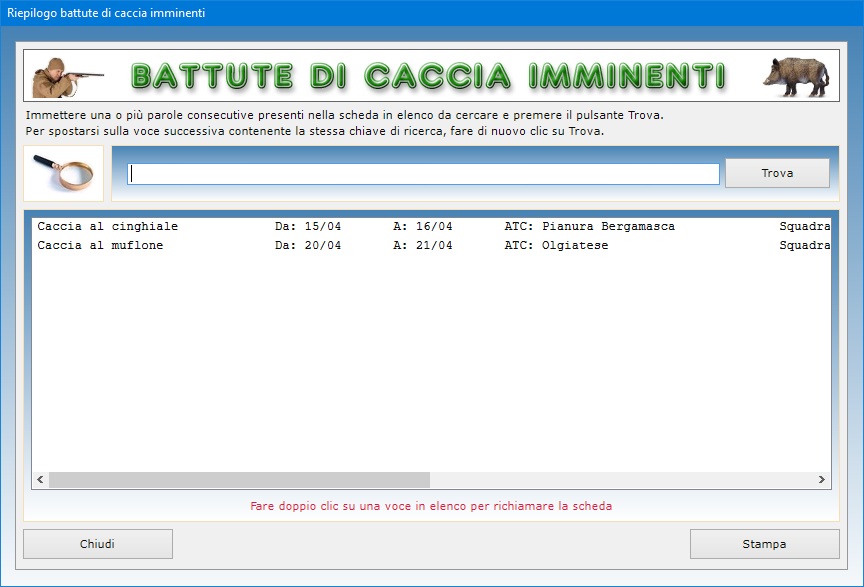The width and height of the screenshot is (864, 587).
Task: Click the left arrow of horizontal scrollbar
Action: (x=40, y=480)
